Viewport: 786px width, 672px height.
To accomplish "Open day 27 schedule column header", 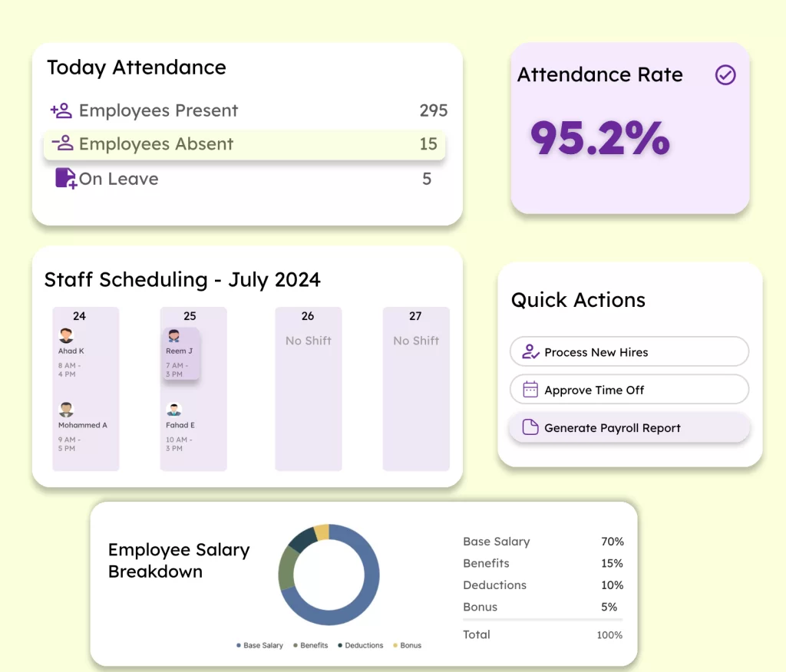I will 415,316.
